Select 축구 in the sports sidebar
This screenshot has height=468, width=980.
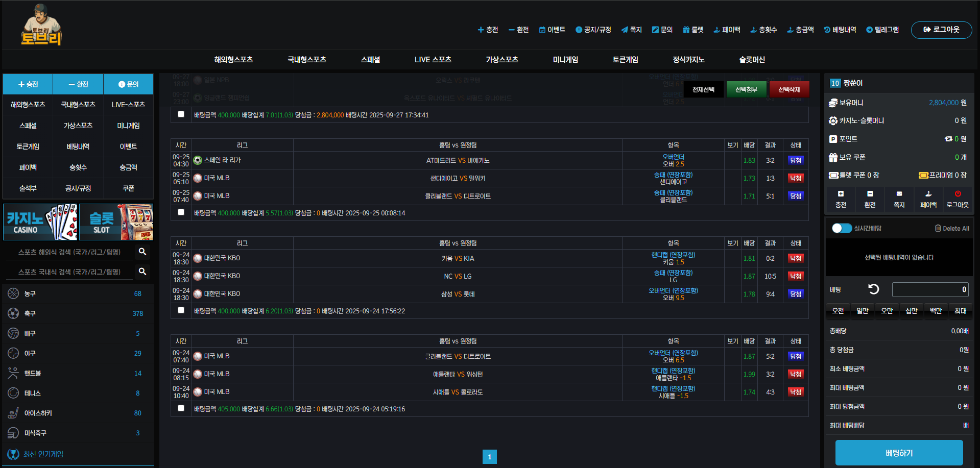tap(30, 313)
